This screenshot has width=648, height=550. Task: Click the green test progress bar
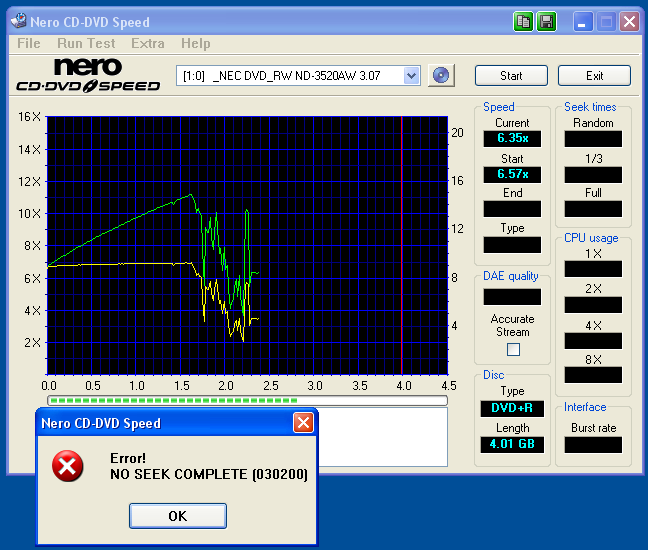point(247,400)
